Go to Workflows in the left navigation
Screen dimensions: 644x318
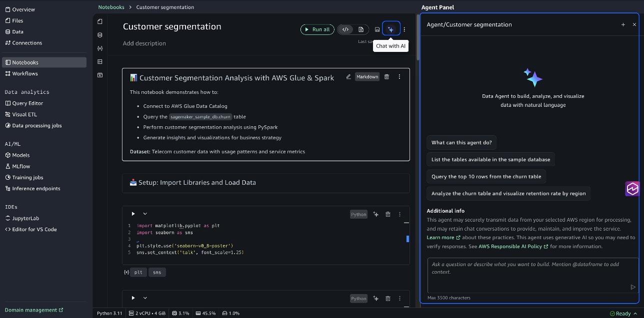coord(24,73)
